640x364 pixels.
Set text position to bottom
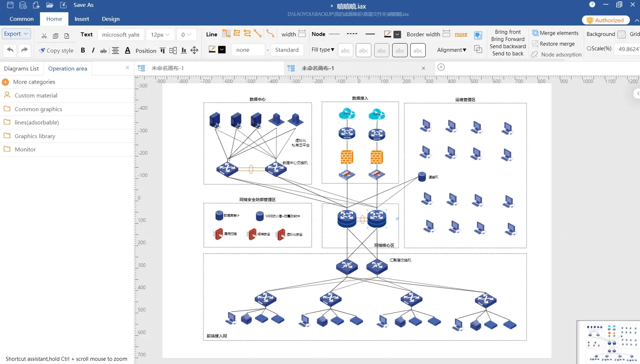coord(184,51)
